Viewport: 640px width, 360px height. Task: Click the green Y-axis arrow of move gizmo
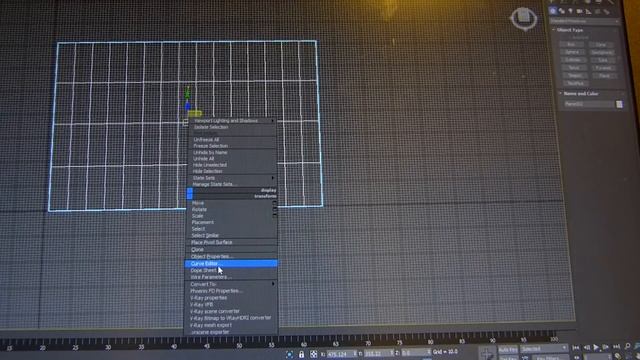coord(187,92)
